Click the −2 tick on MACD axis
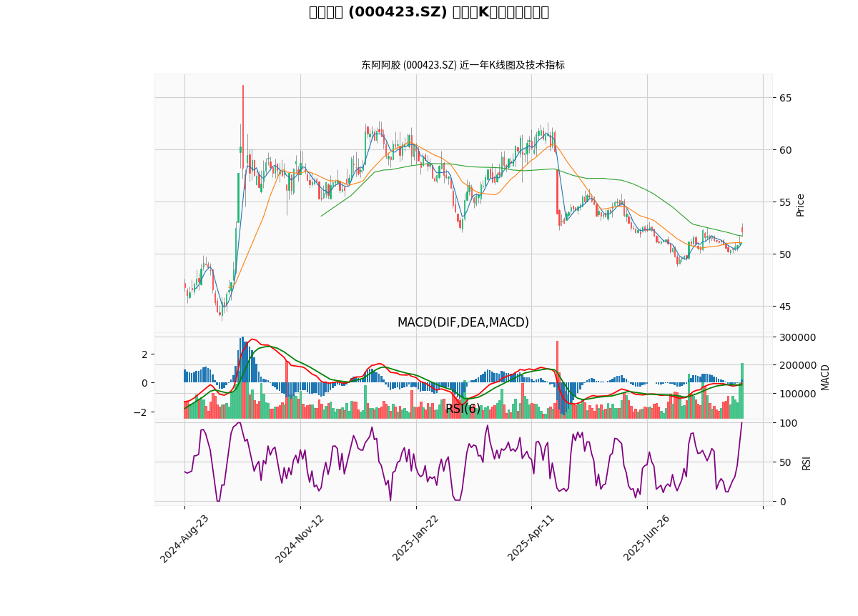 pos(139,412)
